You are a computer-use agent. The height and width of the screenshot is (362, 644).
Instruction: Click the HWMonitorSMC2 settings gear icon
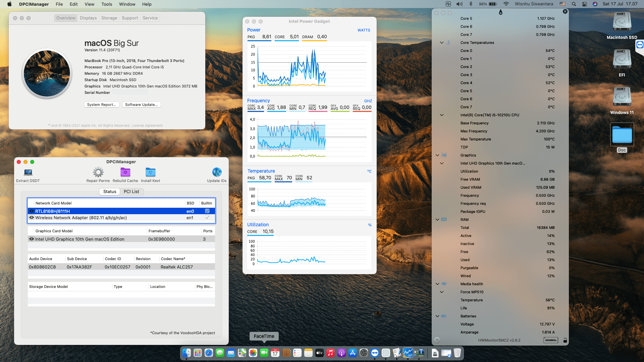[437, 340]
